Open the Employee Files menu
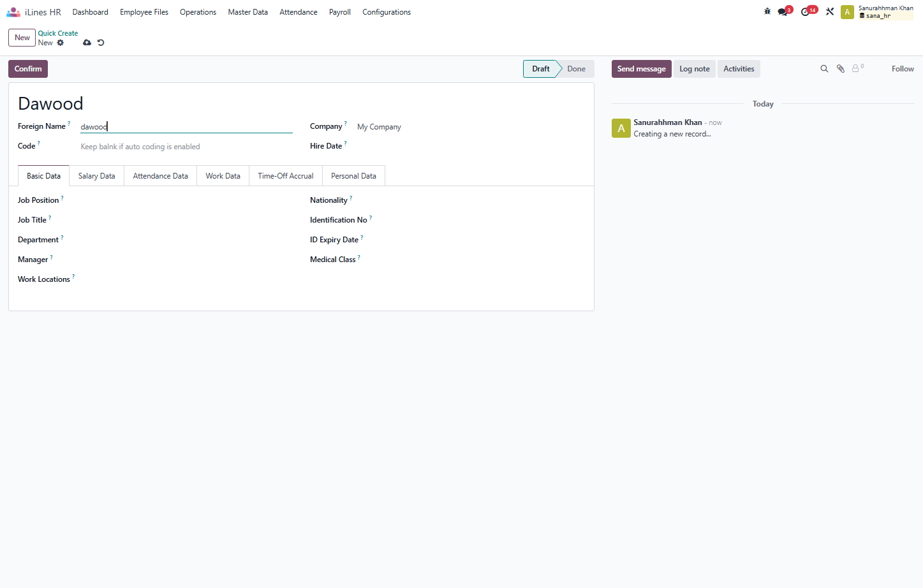The height and width of the screenshot is (588, 923). click(x=144, y=12)
